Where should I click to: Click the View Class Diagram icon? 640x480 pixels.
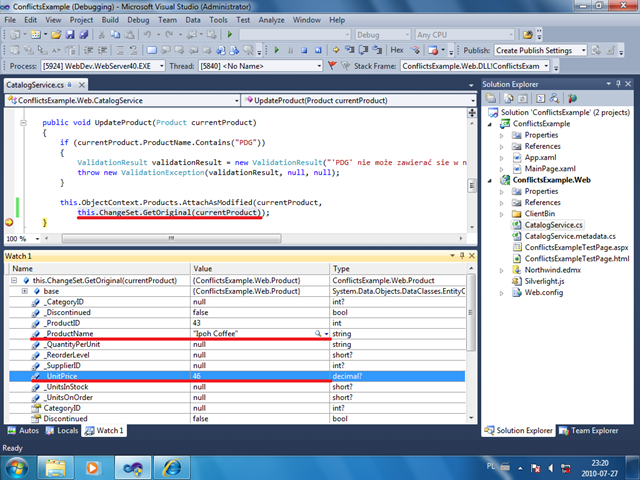click(554, 98)
